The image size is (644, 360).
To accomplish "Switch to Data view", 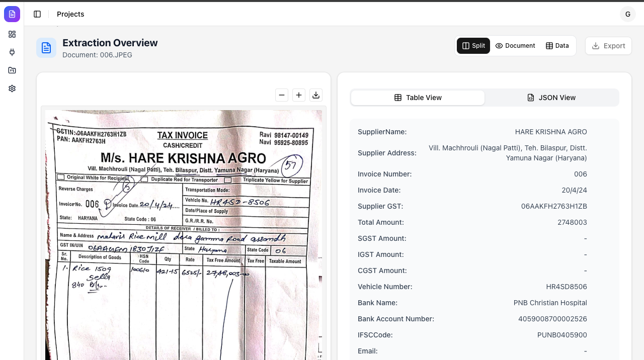I will point(557,46).
